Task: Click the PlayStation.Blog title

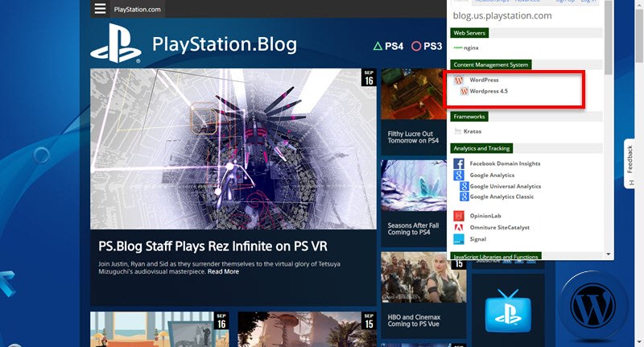Action: 225,44
